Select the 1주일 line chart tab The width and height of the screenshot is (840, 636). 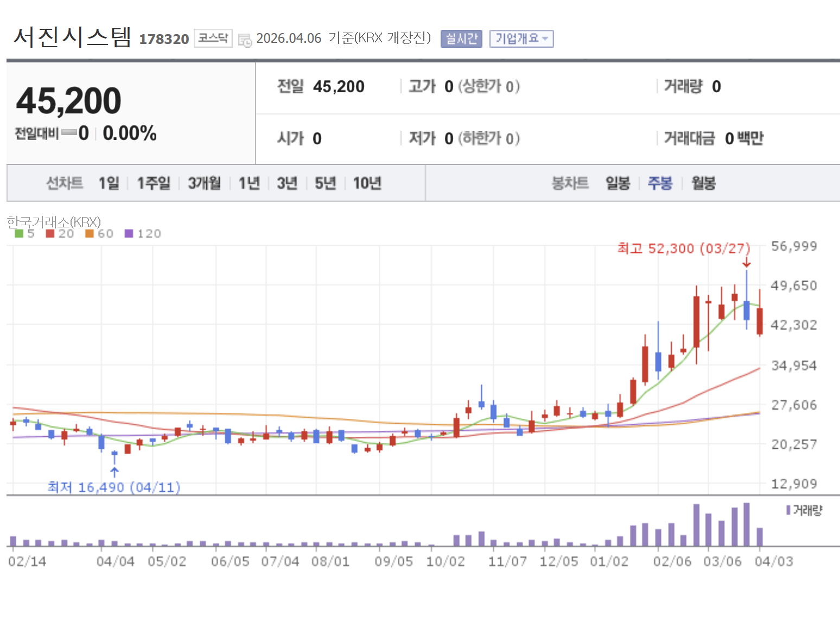pos(154,183)
